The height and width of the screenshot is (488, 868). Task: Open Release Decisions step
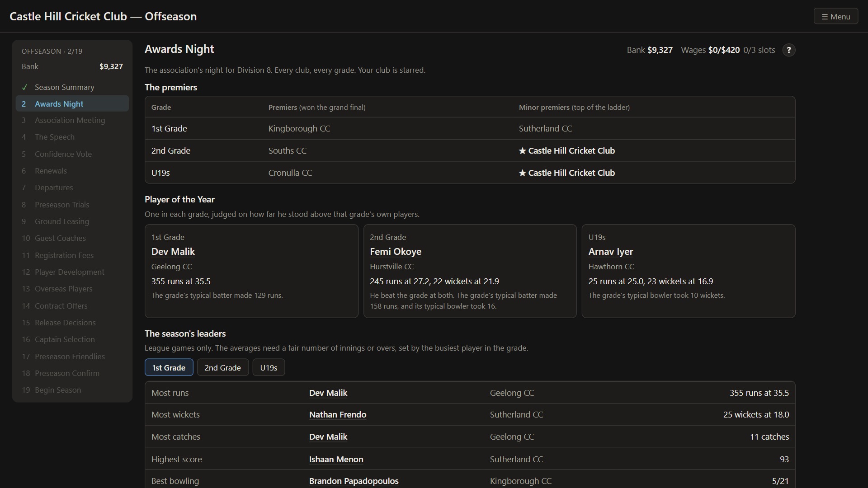pyautogui.click(x=72, y=323)
